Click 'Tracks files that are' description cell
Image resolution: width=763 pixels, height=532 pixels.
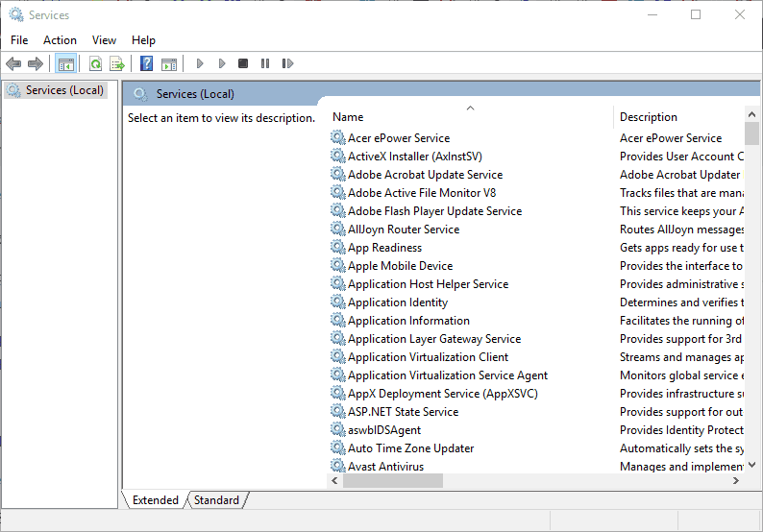681,193
